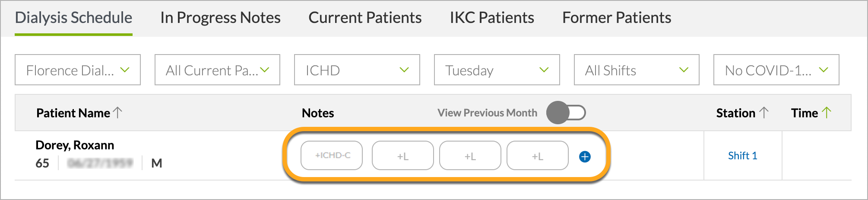Go to IKC Patients tab
Image resolution: width=868 pixels, height=200 pixels.
click(492, 18)
